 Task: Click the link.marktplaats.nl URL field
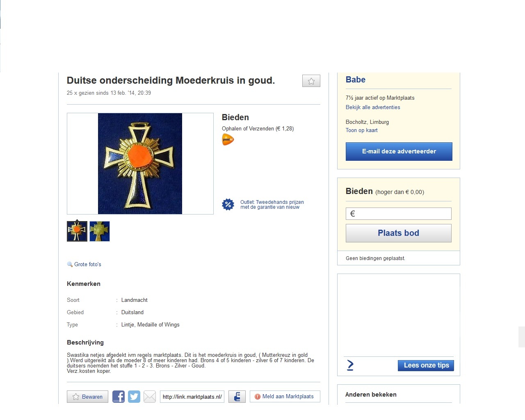point(192,397)
